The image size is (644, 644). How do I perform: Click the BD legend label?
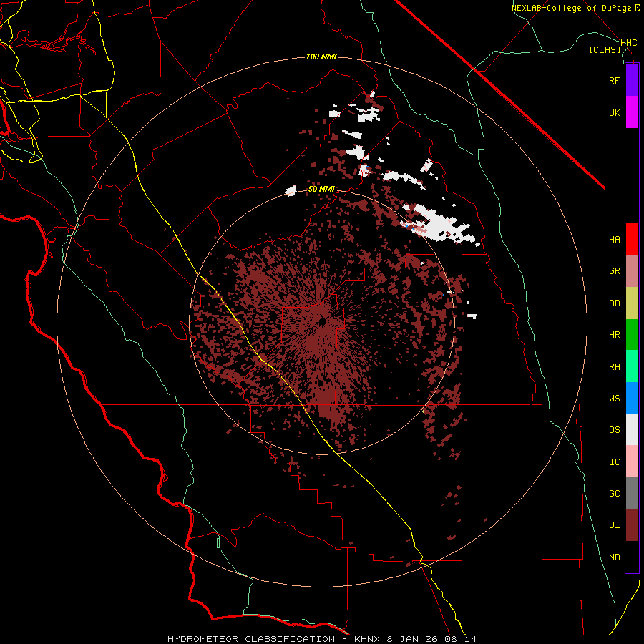point(614,303)
